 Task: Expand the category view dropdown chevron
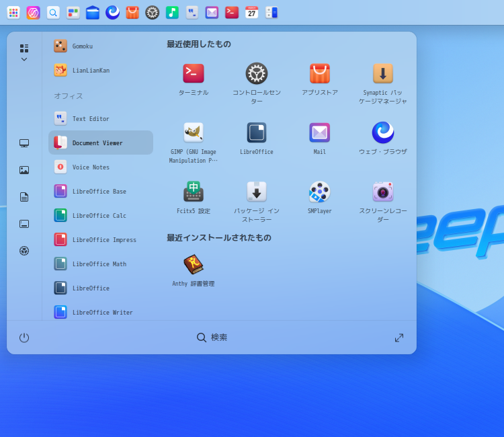click(24, 59)
